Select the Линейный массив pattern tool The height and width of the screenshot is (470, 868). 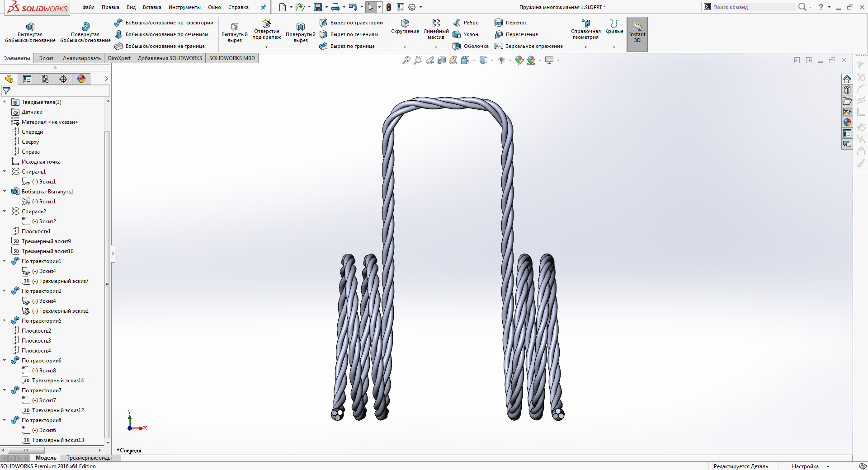click(436, 29)
